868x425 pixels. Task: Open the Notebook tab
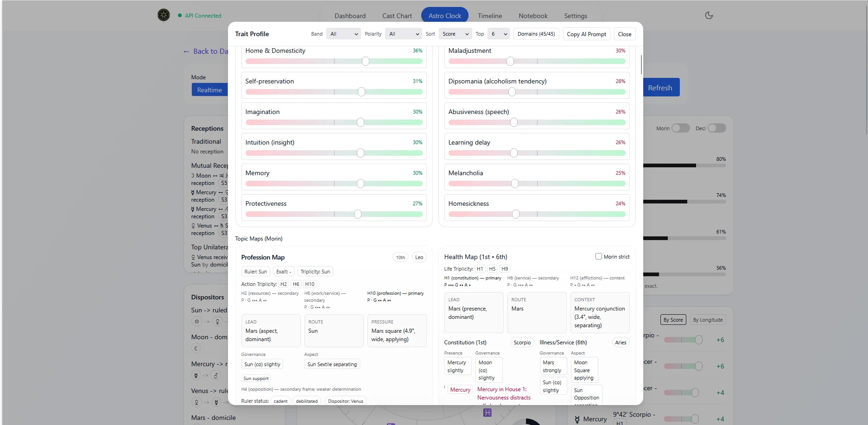(533, 15)
